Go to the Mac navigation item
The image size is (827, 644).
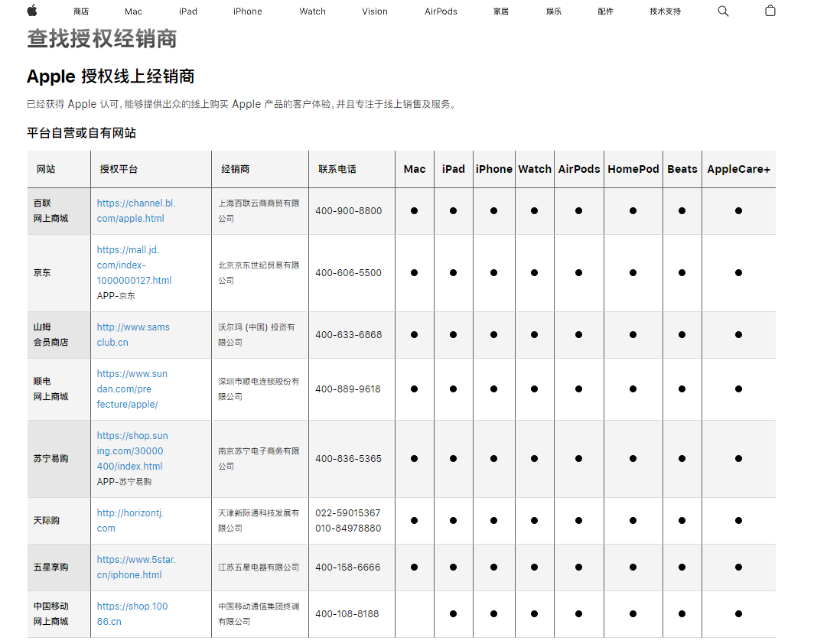click(133, 11)
